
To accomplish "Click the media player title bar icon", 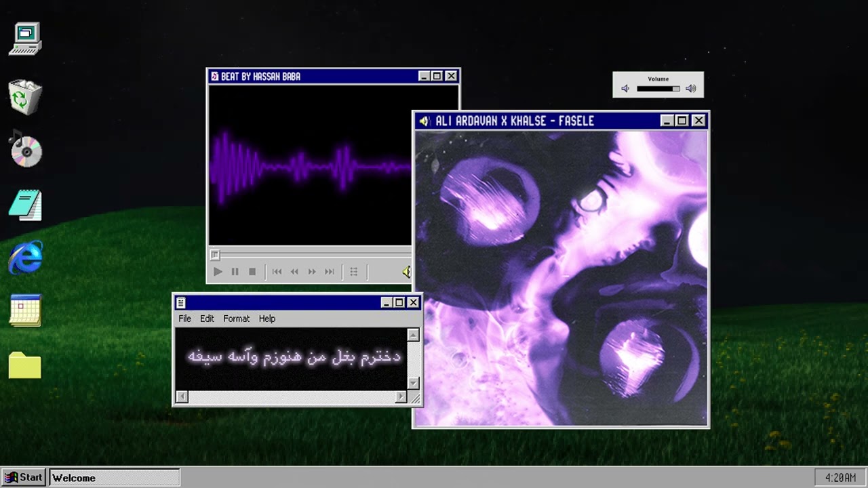I will pyautogui.click(x=214, y=77).
